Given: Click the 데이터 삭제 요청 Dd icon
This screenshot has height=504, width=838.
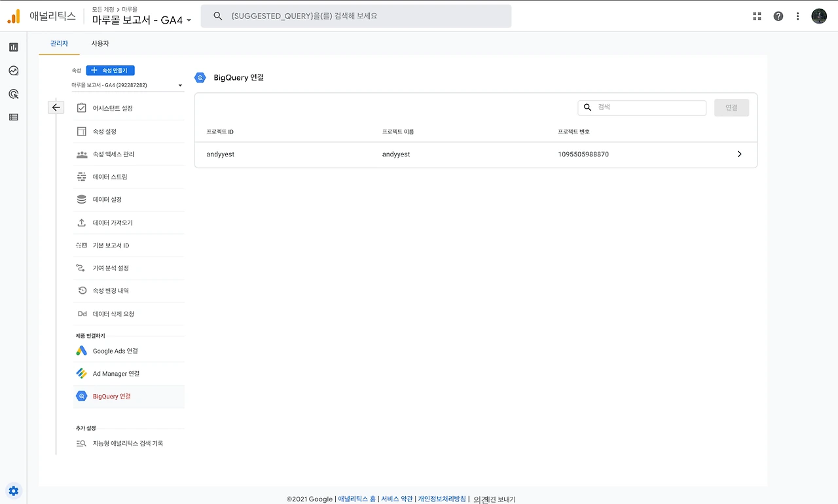Looking at the screenshot, I should click(x=82, y=314).
